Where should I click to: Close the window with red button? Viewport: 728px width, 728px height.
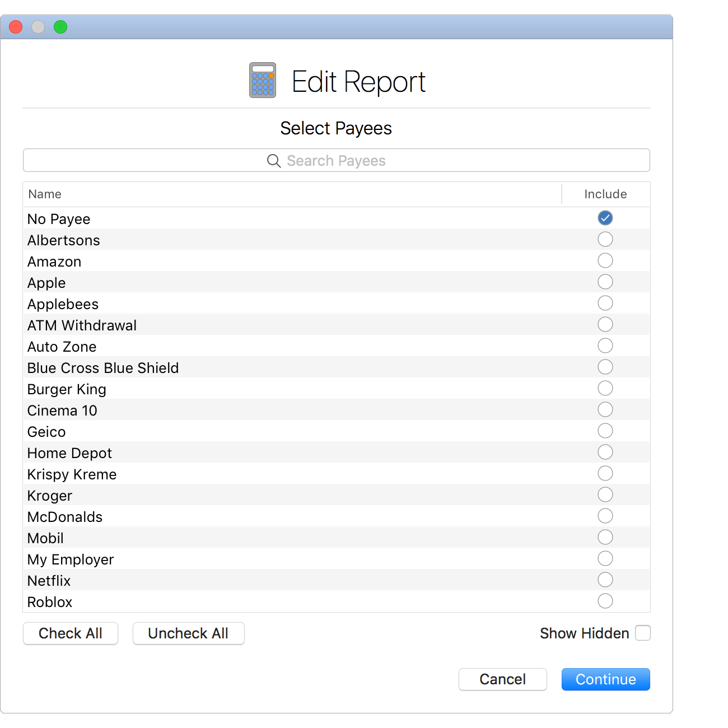coord(16,27)
